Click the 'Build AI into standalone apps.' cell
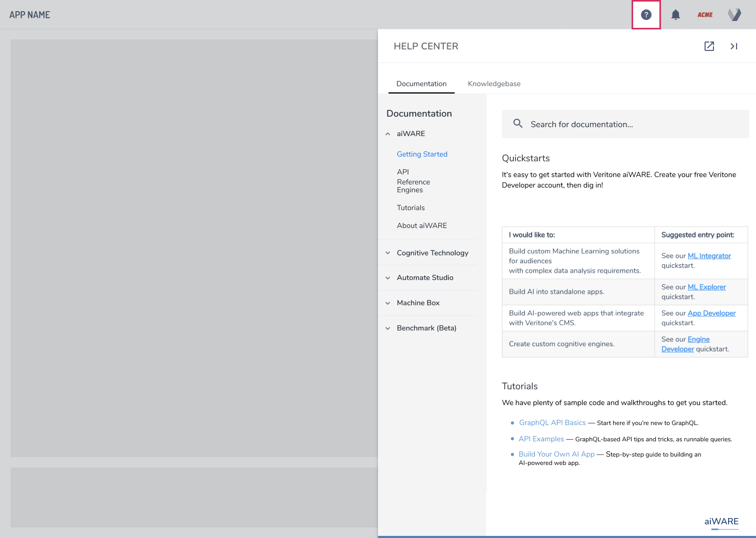Image resolution: width=756 pixels, height=538 pixels. (x=578, y=292)
